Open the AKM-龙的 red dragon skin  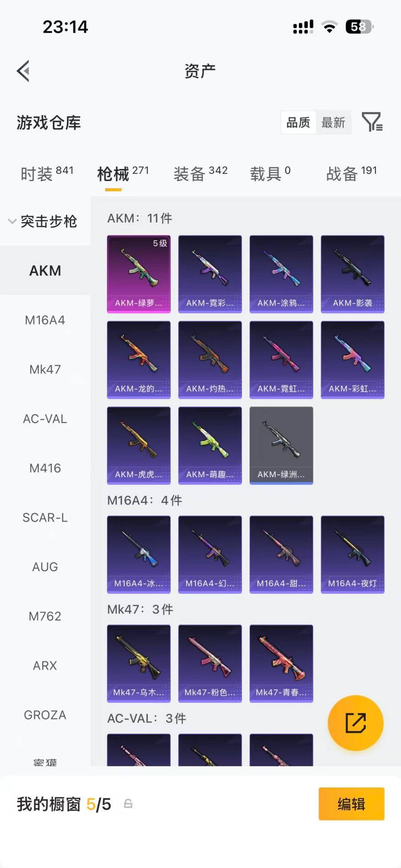pos(139,360)
